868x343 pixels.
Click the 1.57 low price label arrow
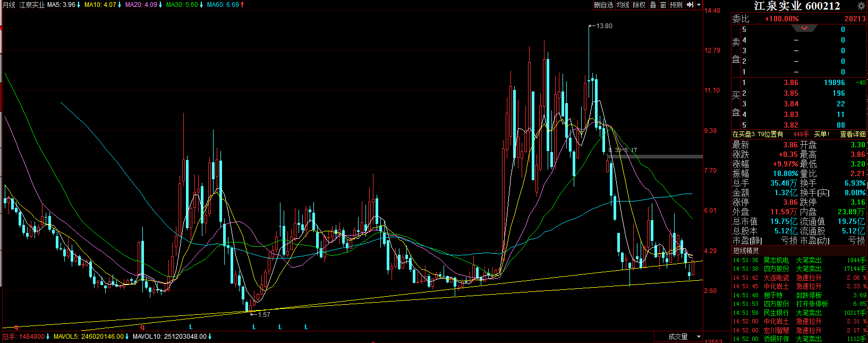click(252, 314)
